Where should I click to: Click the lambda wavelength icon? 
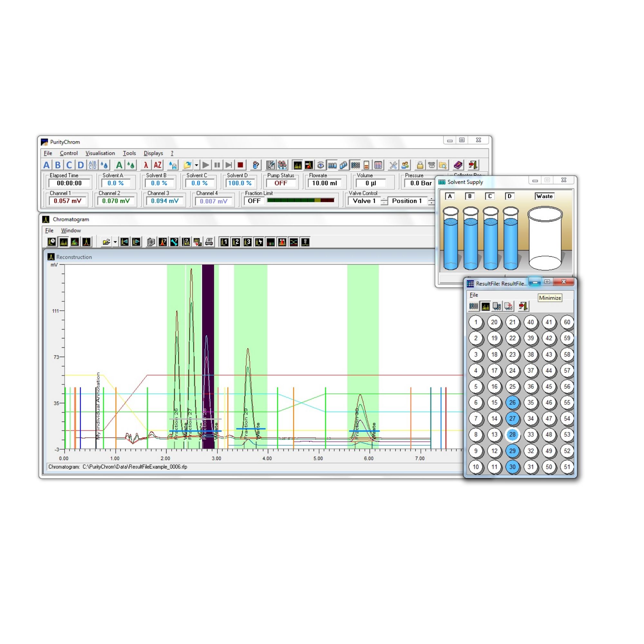point(146,165)
